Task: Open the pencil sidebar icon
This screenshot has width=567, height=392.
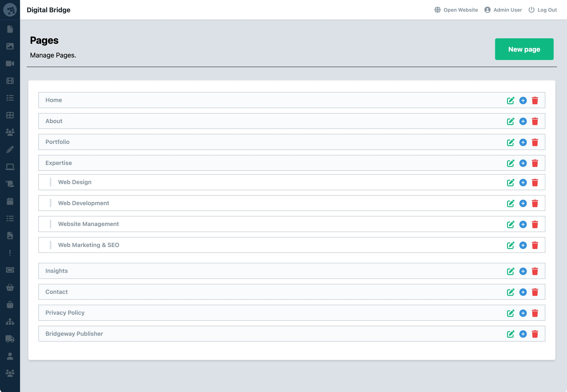Action: coord(10,150)
